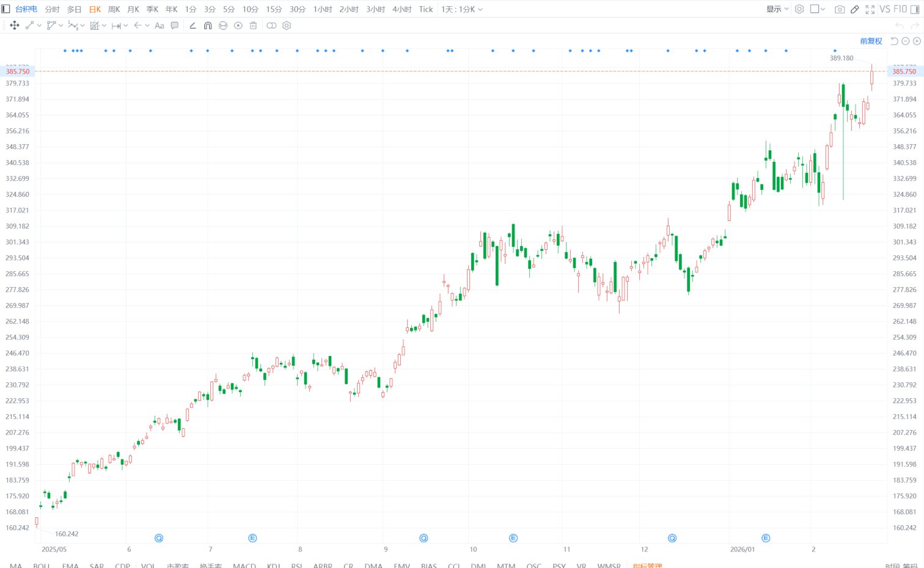
Task: Select the 日K daily candlestick tab
Action: tap(95, 9)
